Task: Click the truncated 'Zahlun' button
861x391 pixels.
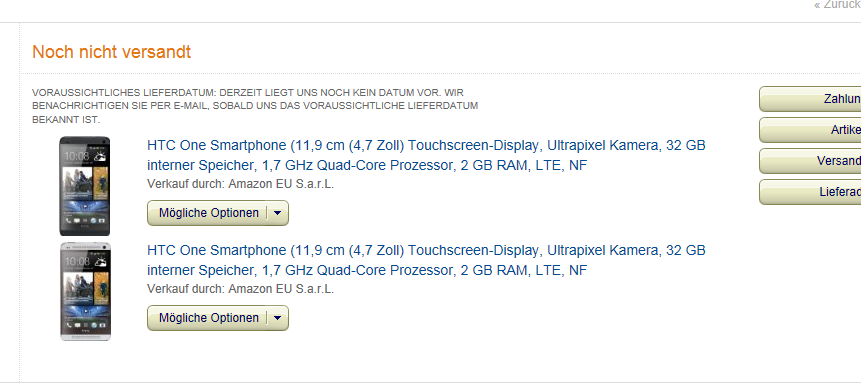Action: point(810,99)
